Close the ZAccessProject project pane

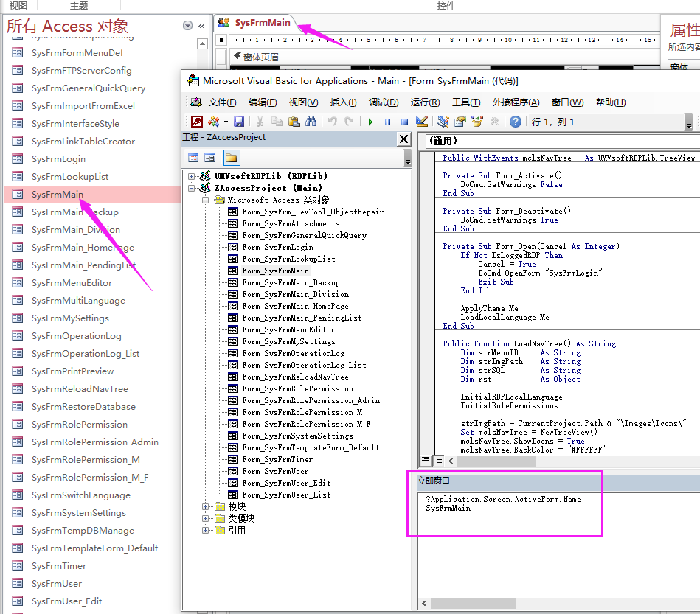tap(403, 139)
